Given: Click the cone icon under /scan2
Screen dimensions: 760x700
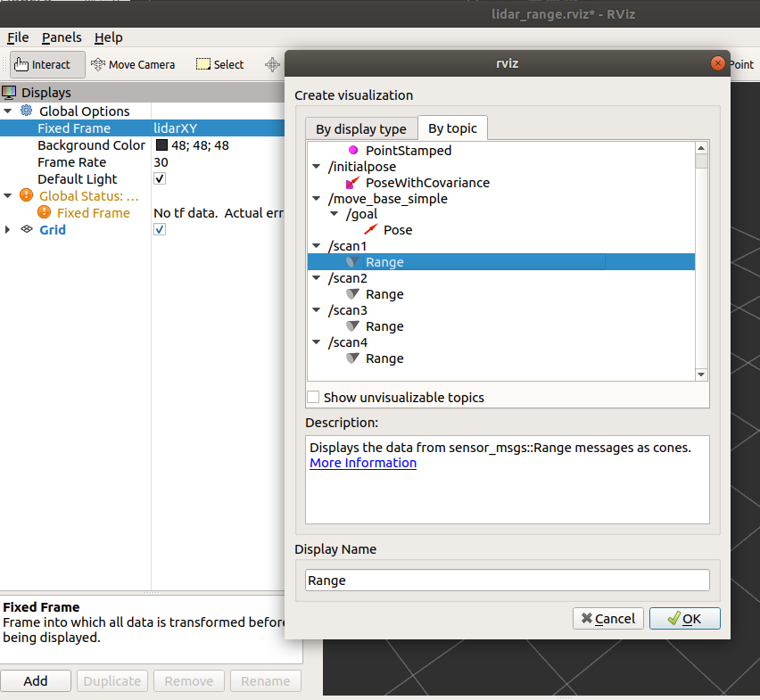Looking at the screenshot, I should click(x=353, y=294).
